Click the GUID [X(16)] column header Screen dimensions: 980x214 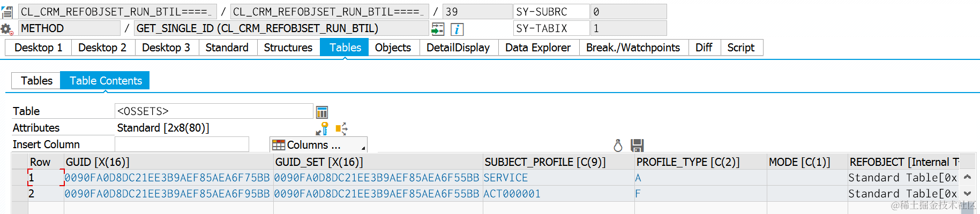point(168,162)
